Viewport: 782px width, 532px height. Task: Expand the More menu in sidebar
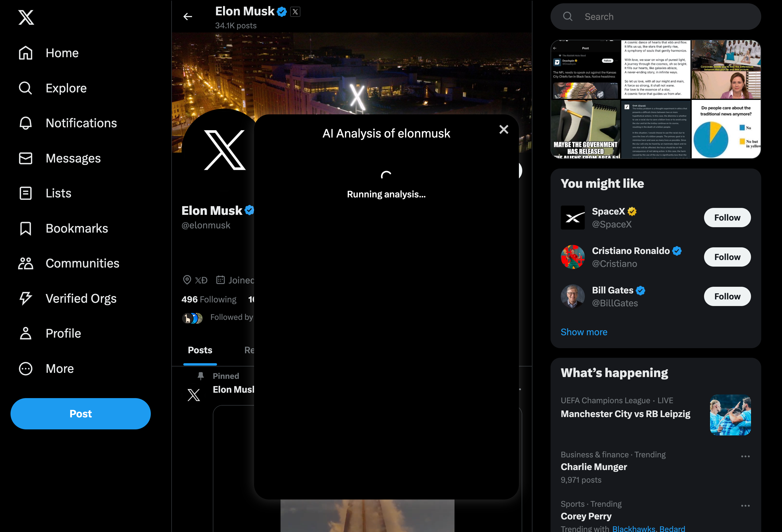pos(26,369)
